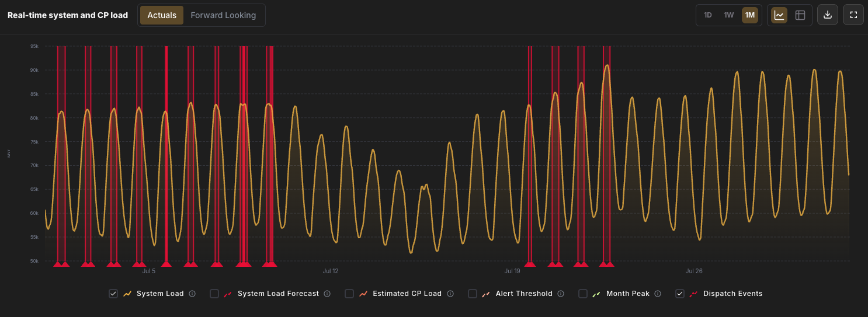This screenshot has width=868, height=317.
Task: Enable the Estimated CP Load checkbox
Action: coord(349,294)
